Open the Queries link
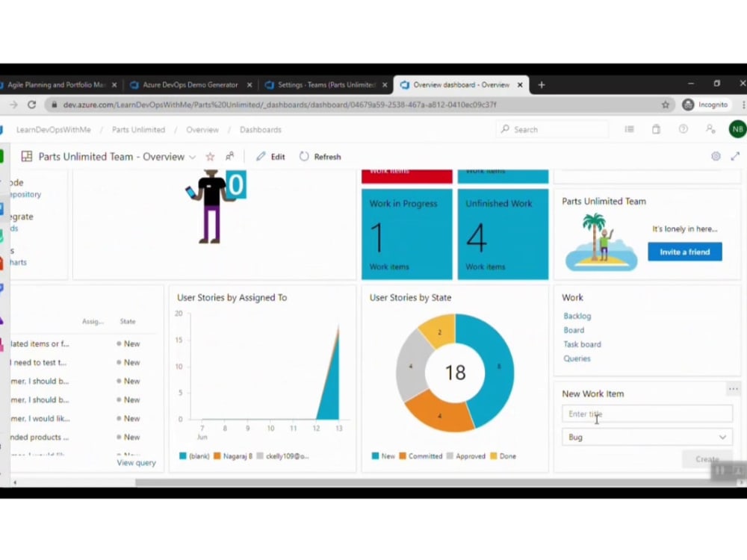Image resolution: width=747 pixels, height=560 pixels. tap(577, 358)
